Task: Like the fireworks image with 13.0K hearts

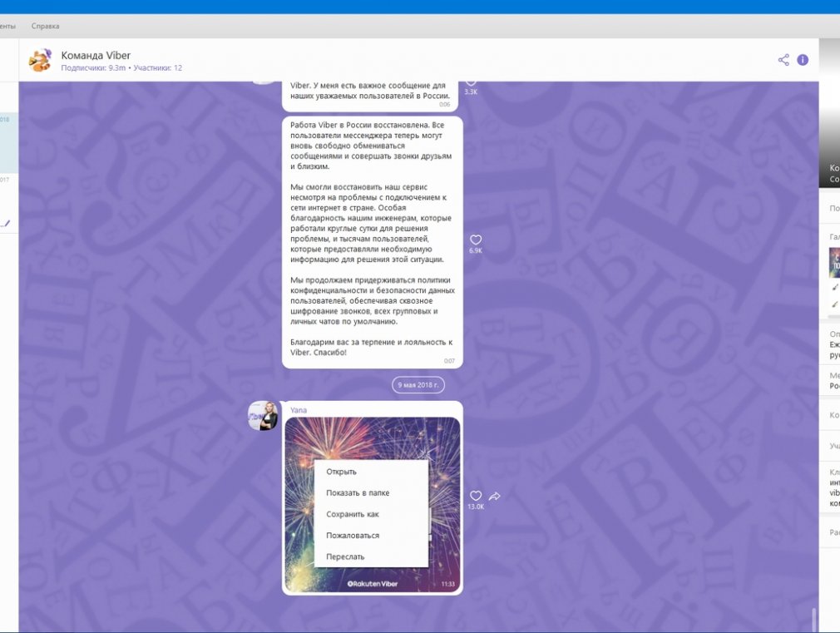Action: click(476, 496)
